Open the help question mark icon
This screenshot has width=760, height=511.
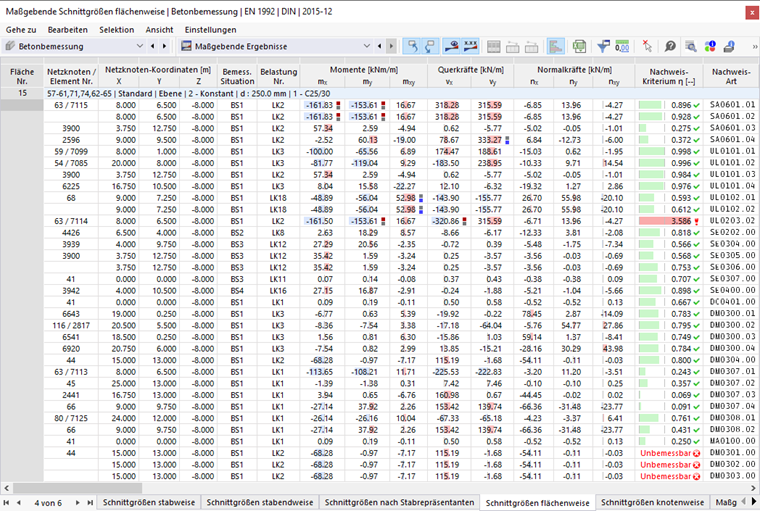(670, 47)
